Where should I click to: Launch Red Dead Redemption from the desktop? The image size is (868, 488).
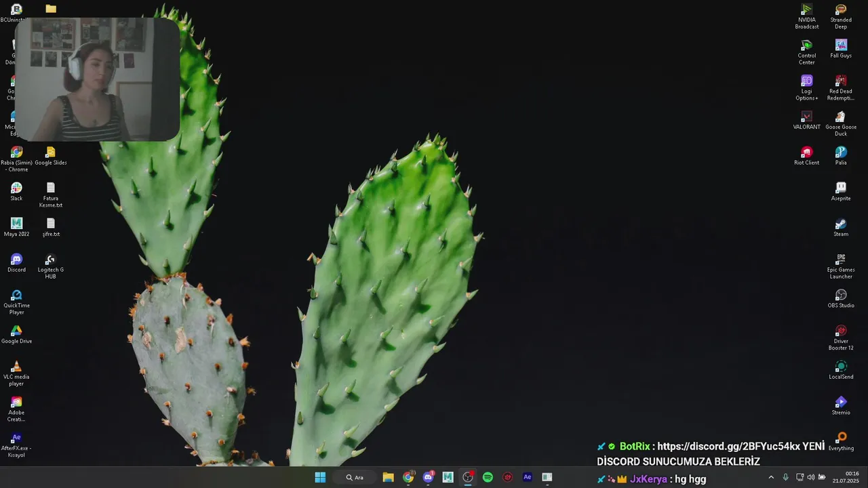point(841,88)
